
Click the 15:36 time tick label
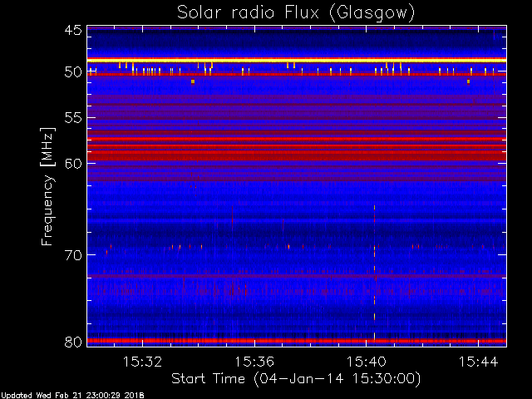(x=254, y=362)
